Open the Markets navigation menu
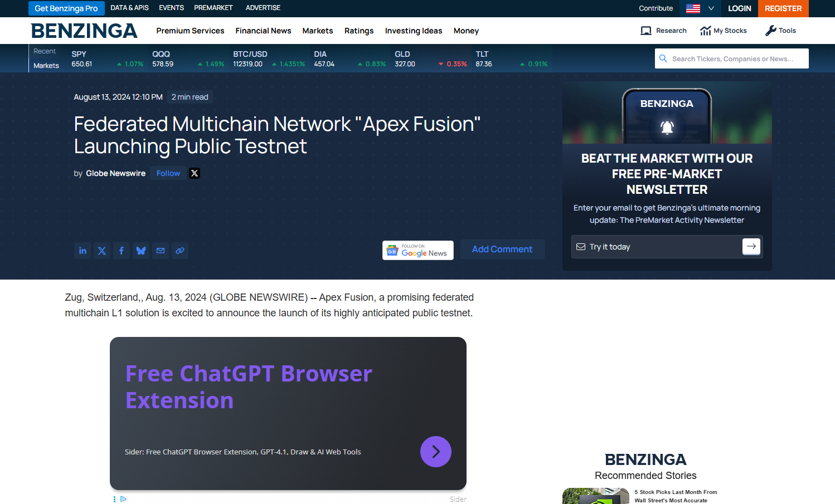 click(x=317, y=31)
